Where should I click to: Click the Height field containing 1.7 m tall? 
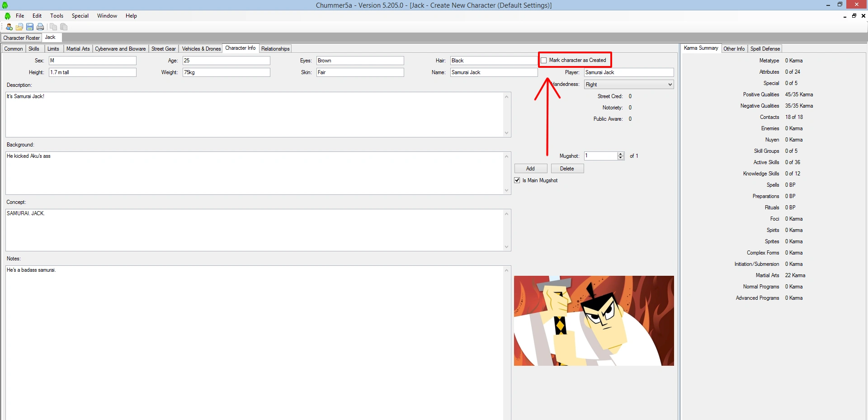tap(93, 72)
